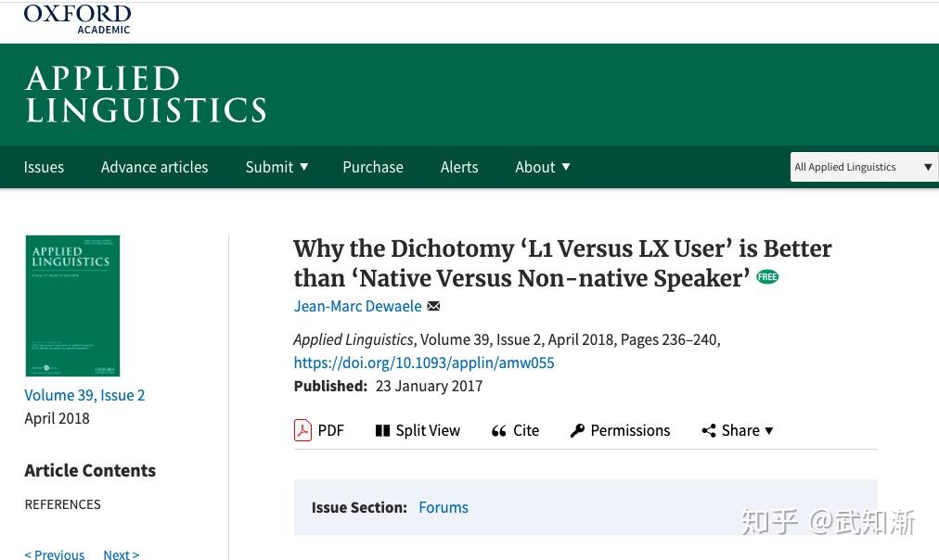
Task: Click the author email envelope icon
Action: (433, 306)
